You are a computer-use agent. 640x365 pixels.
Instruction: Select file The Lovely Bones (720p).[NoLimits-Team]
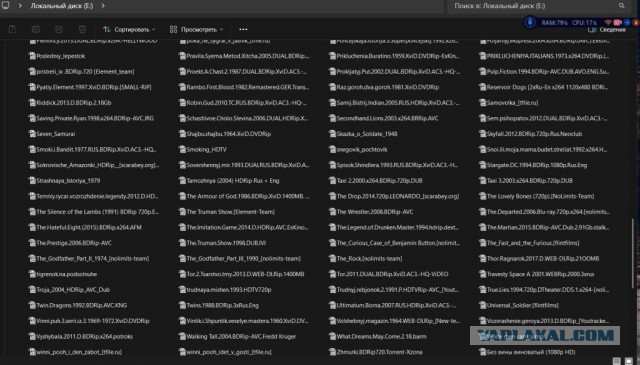coord(537,196)
